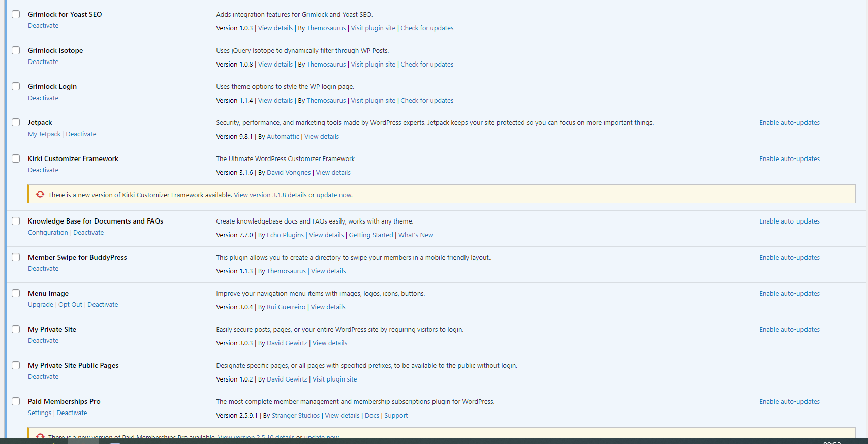868x444 pixels.
Task: Open Paid Memberships Pro Settings
Action: 40,413
